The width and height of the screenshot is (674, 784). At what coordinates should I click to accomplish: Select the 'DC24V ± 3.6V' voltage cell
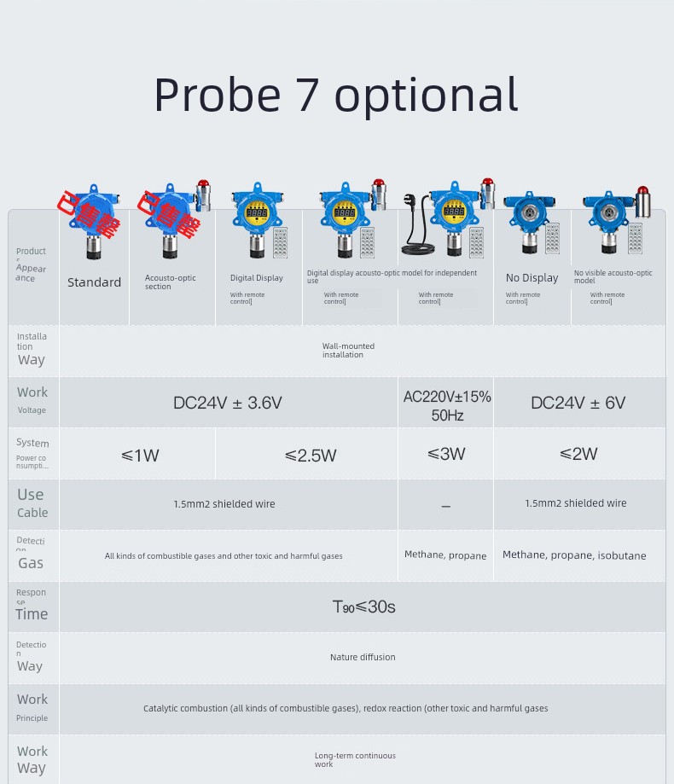pos(228,403)
